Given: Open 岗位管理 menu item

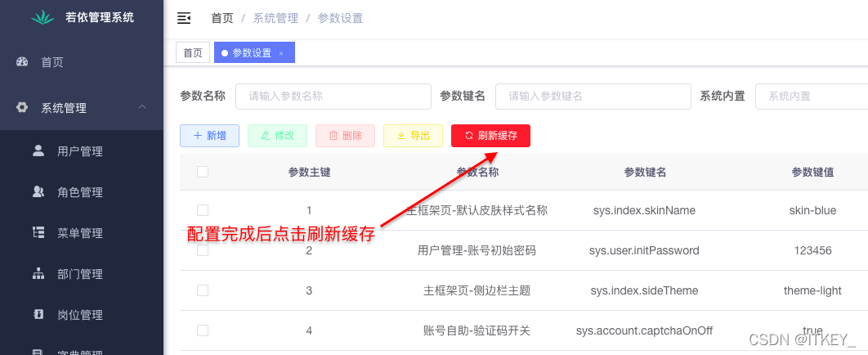Looking at the screenshot, I should [82, 315].
